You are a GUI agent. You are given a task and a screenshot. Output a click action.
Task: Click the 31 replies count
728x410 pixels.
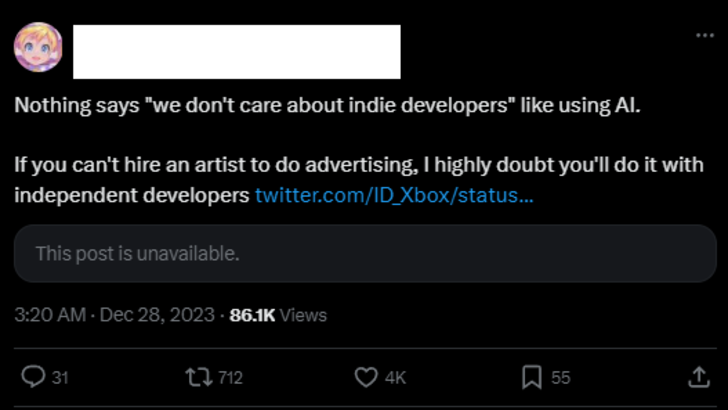point(60,377)
